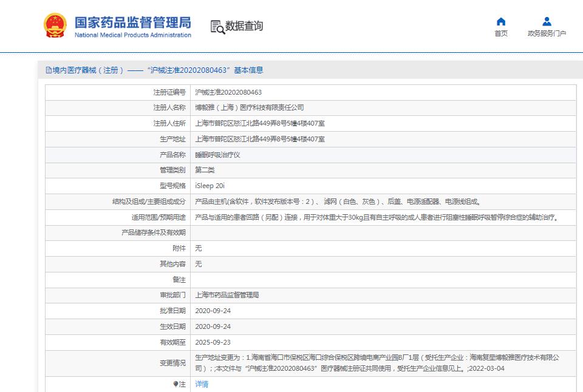583x392 pixels.
Task: Click the 审批部门 value 上海市药品监督管理局
Action: point(234,296)
